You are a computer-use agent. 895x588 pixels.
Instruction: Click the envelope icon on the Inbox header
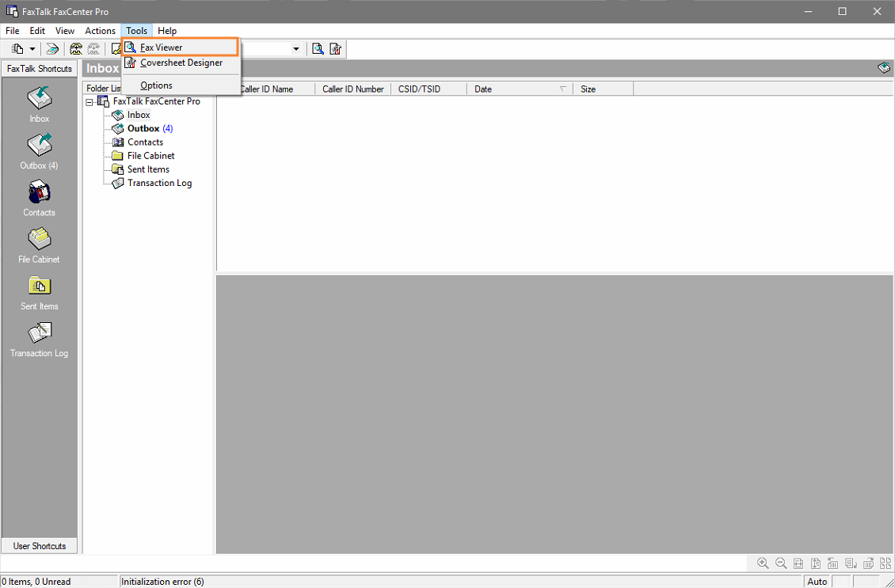[x=883, y=68]
